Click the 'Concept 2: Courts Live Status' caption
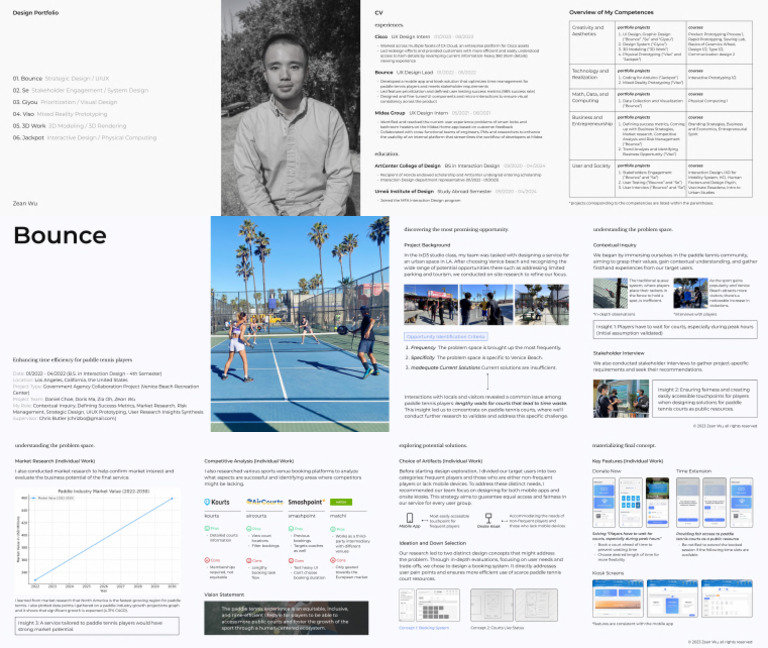Viewport: 768px width, 648px height. [x=497, y=627]
